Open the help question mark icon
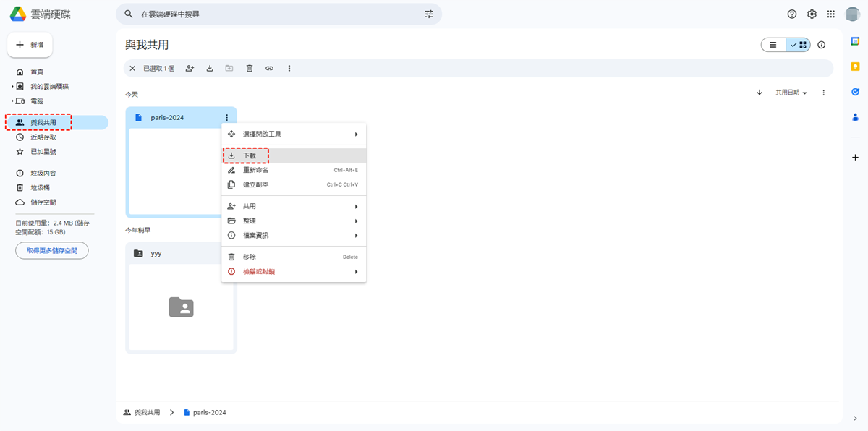 [792, 14]
